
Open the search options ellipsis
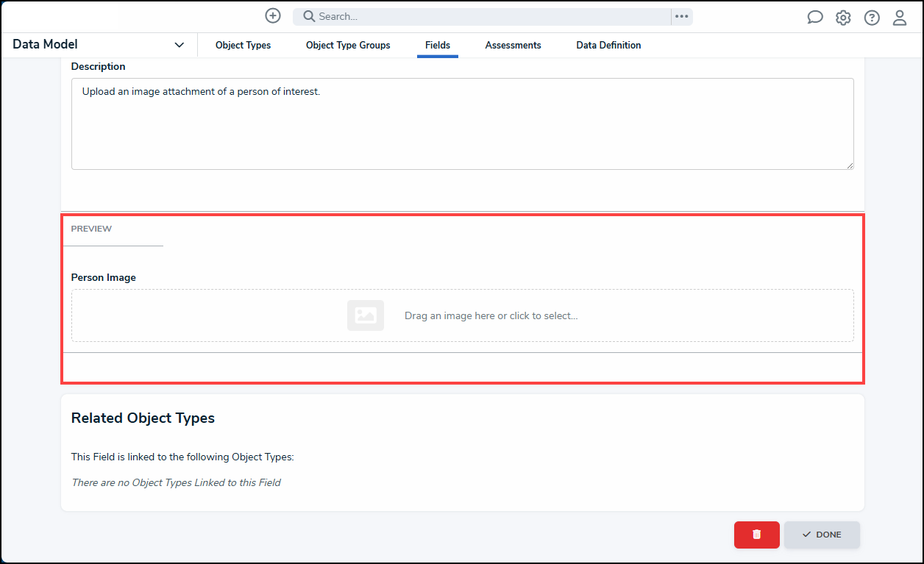[x=682, y=16]
